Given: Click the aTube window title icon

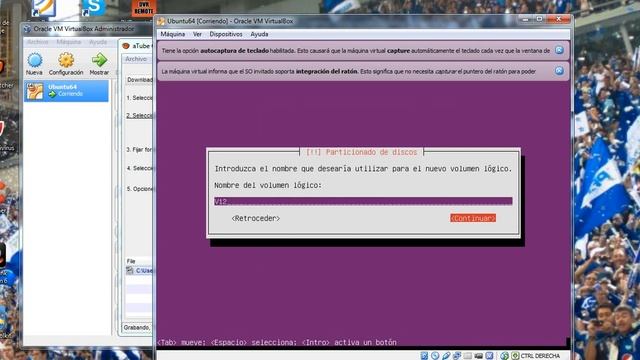Looking at the screenshot, I should [126, 46].
